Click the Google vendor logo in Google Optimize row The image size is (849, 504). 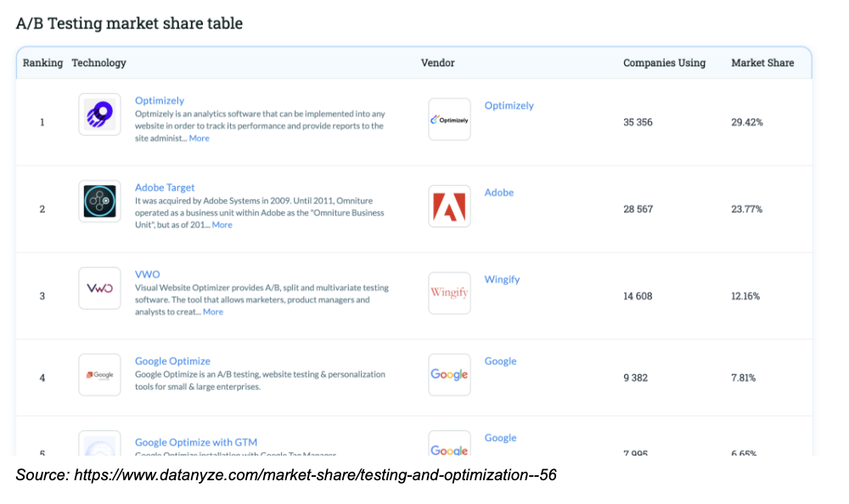coord(449,375)
